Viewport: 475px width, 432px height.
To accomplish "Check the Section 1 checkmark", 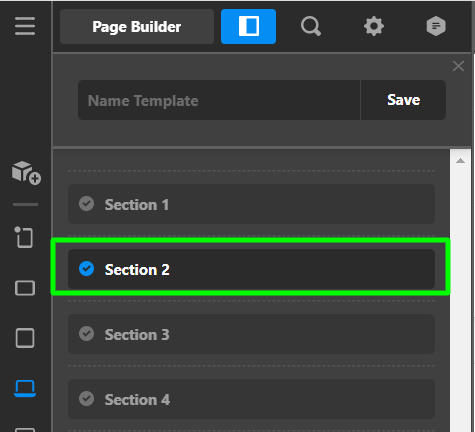I will coord(87,204).
